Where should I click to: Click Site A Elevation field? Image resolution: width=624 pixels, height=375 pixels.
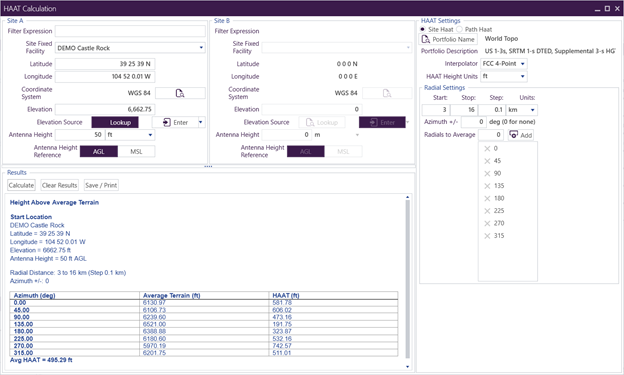point(105,109)
